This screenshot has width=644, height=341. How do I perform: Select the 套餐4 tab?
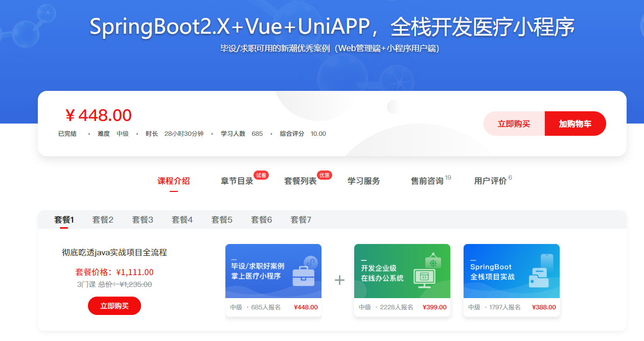182,220
